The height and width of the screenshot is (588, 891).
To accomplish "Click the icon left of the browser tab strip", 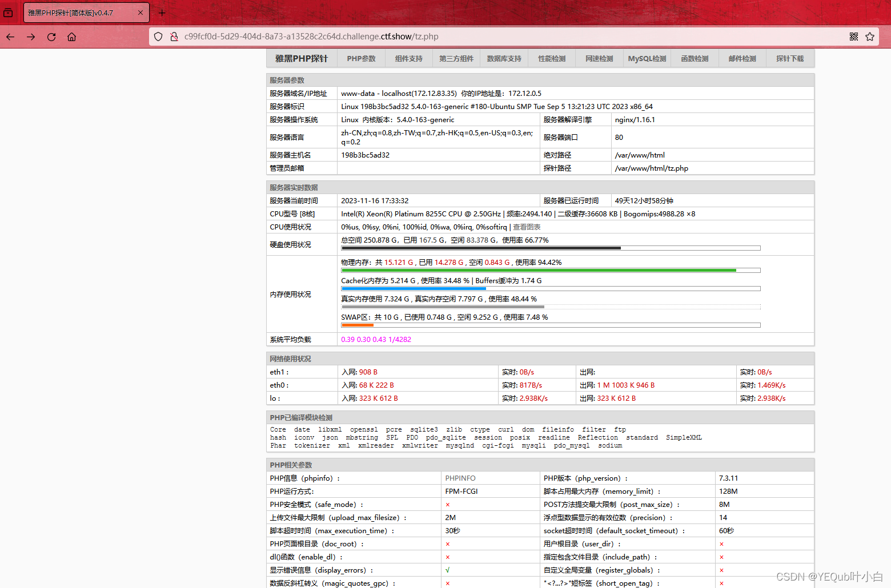I will tap(8, 13).
